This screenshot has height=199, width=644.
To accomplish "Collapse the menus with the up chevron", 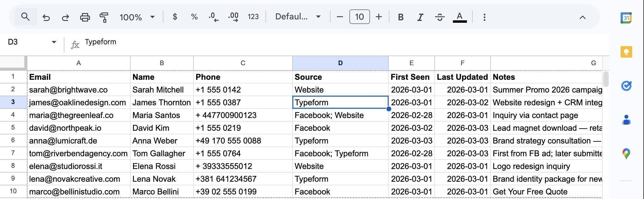I will [582, 17].
